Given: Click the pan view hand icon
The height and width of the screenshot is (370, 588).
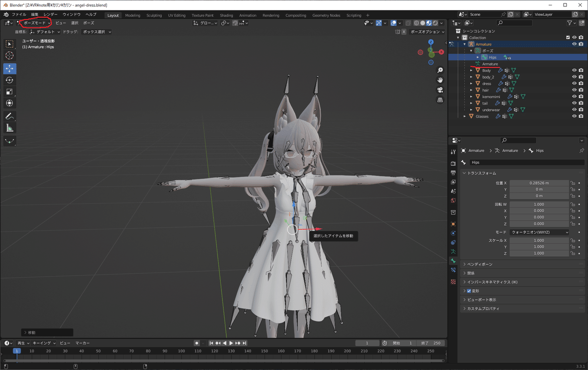Looking at the screenshot, I should 440,80.
